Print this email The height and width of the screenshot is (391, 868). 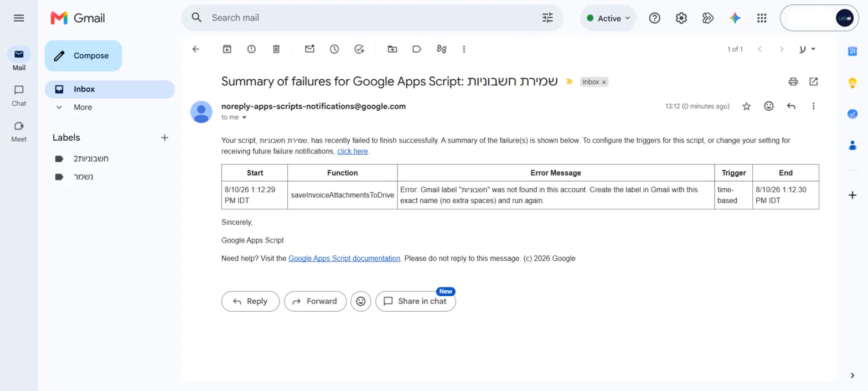click(793, 82)
